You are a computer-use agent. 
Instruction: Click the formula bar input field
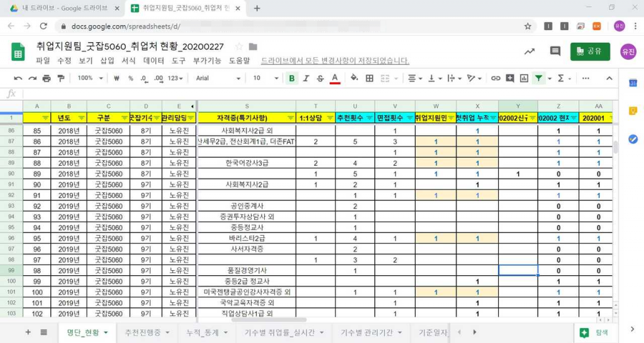[314, 94]
